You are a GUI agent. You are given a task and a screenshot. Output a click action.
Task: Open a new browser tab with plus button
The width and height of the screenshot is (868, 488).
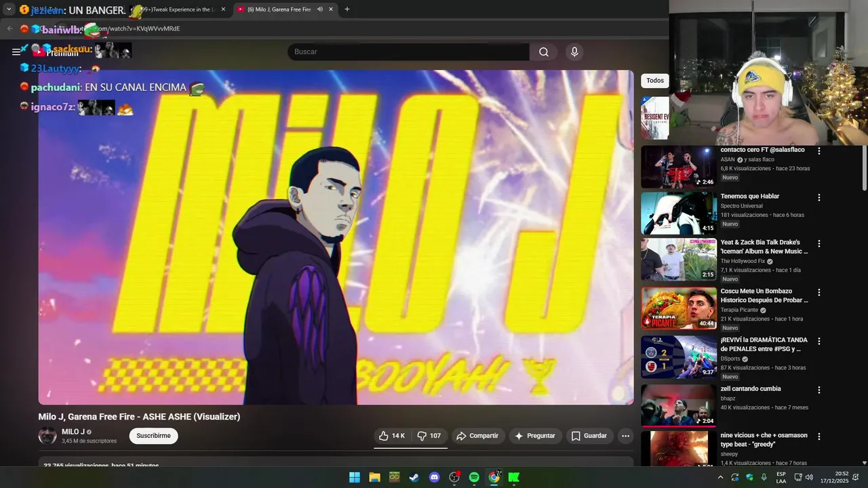click(347, 9)
